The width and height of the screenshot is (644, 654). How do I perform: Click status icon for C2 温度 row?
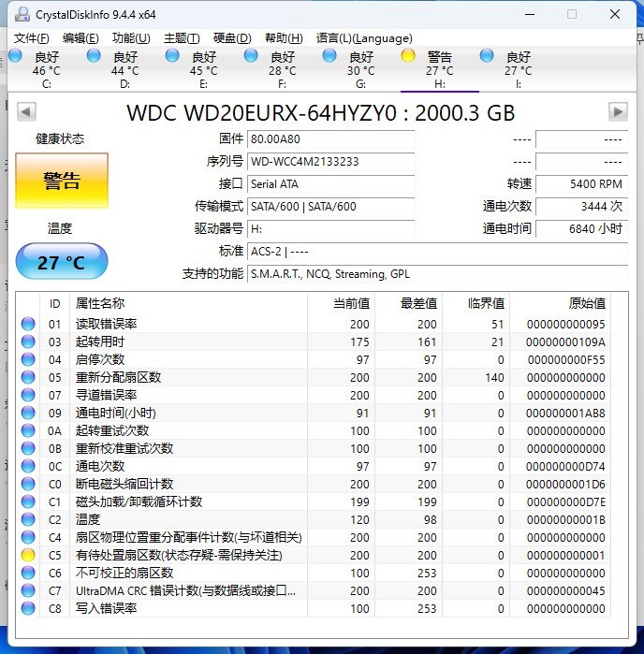[x=28, y=519]
